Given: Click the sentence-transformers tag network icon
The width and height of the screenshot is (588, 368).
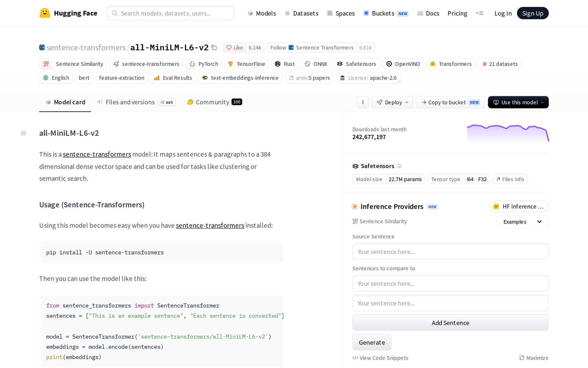Looking at the screenshot, I should [116, 64].
